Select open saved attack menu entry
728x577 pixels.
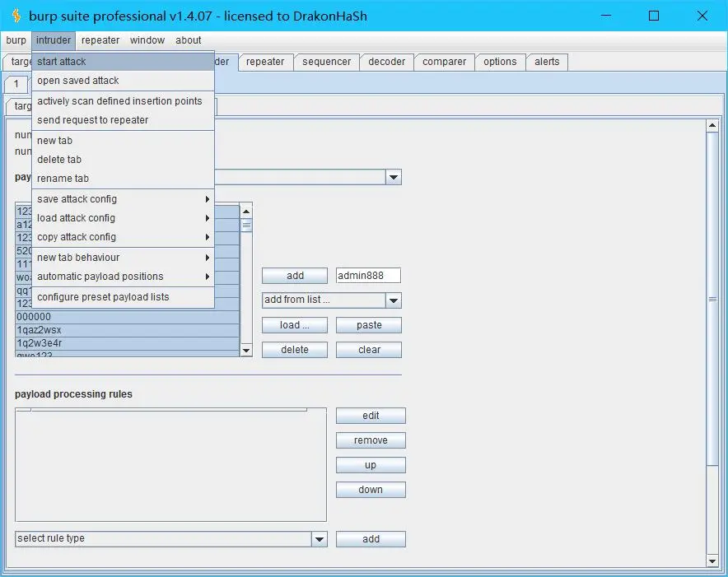coord(123,81)
